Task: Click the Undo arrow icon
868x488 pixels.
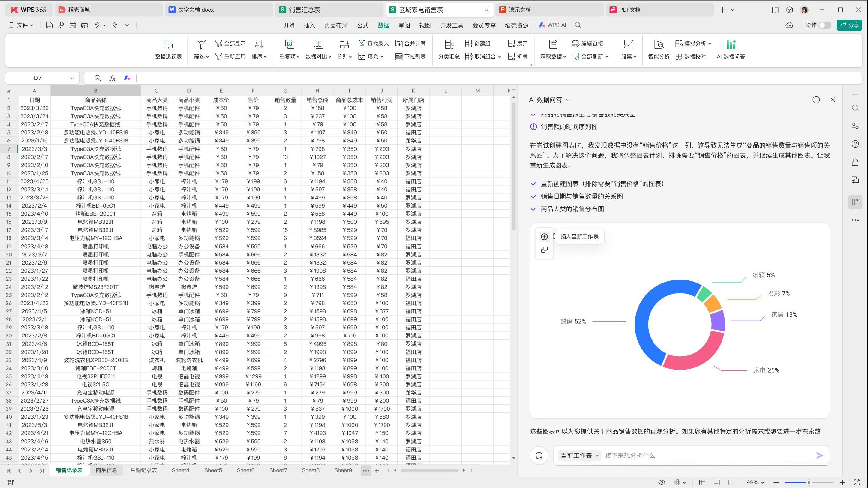Action: [97, 25]
